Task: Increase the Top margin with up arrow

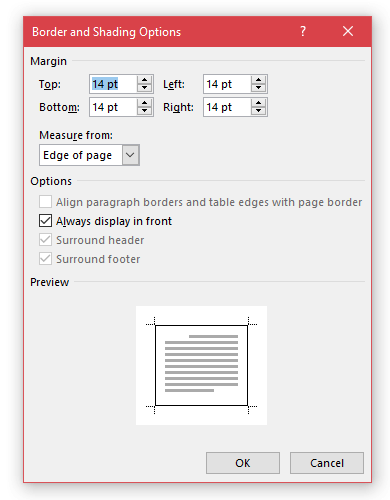Action: click(x=144, y=80)
